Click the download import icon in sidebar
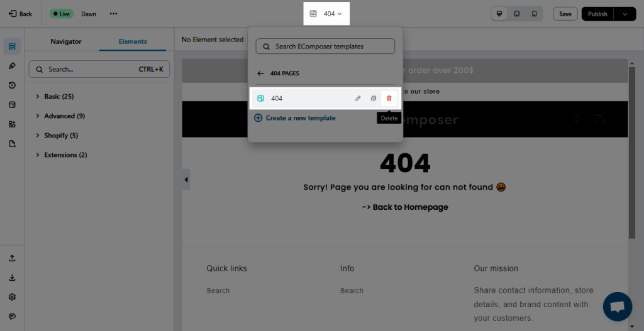Screen dimensions: 644x331 tap(13, 278)
